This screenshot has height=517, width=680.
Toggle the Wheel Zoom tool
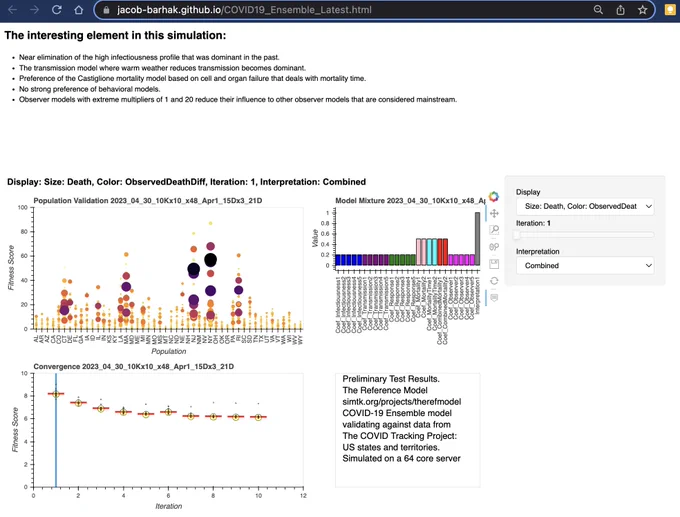pyautogui.click(x=494, y=247)
